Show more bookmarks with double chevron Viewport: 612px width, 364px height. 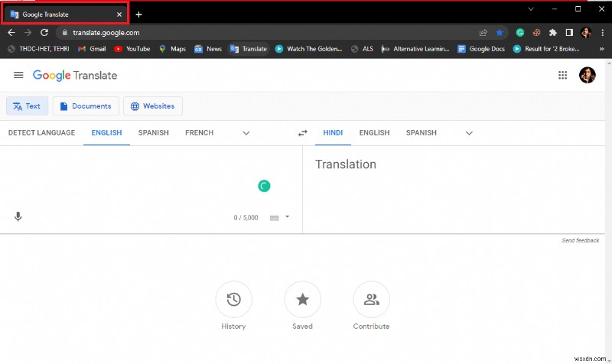pyautogui.click(x=601, y=49)
